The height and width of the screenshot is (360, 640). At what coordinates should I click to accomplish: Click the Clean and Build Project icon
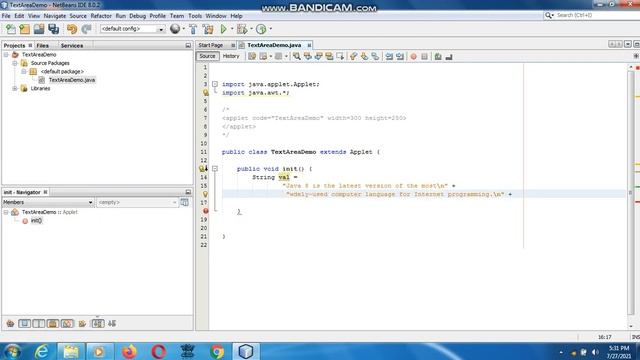tap(208, 29)
